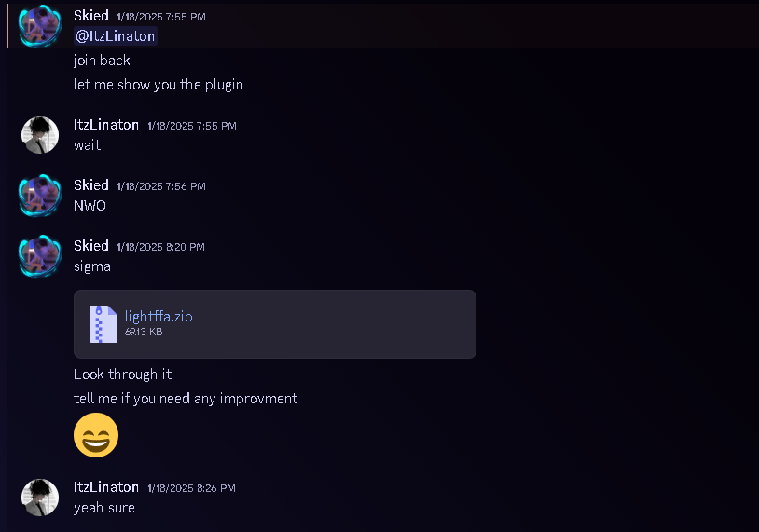The width and height of the screenshot is (759, 532).
Task: Click Skied username above the mention
Action: tap(91, 16)
